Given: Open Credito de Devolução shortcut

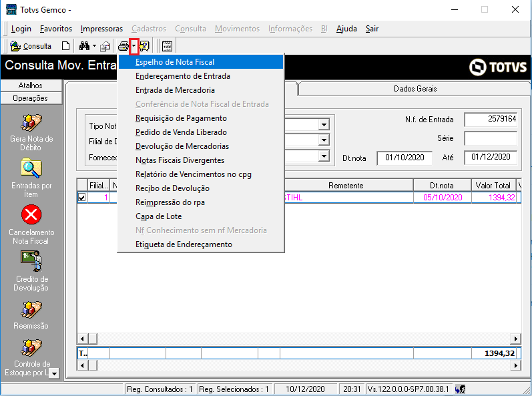Looking at the screenshot, I should pos(31,271).
